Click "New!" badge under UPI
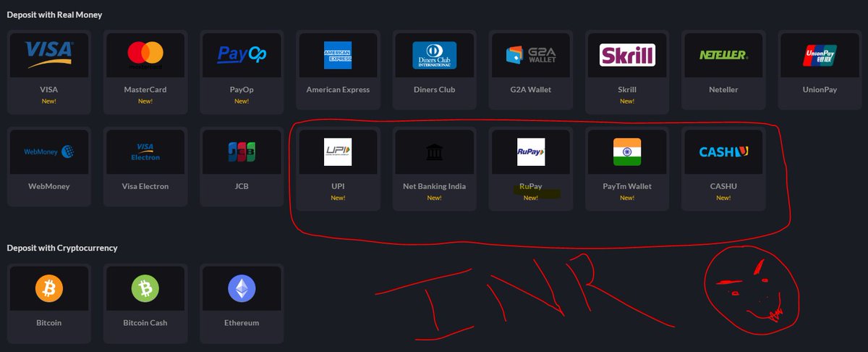 coord(338,198)
